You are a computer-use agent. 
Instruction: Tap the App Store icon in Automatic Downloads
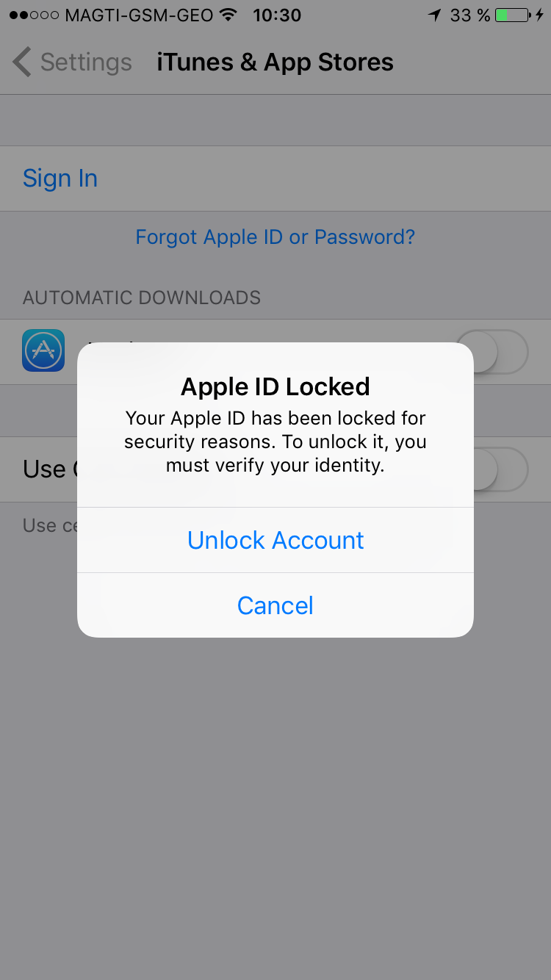coord(43,350)
